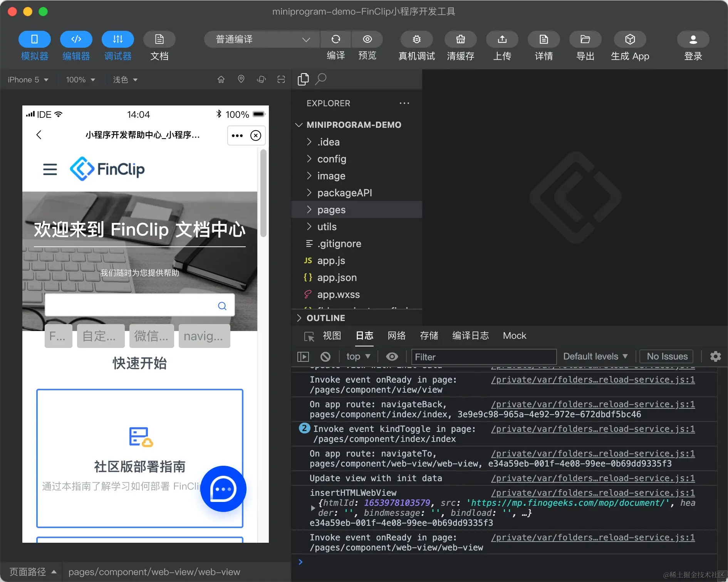This screenshot has height=582, width=728.
Task: Open the top context dropdown
Action: pyautogui.click(x=358, y=356)
